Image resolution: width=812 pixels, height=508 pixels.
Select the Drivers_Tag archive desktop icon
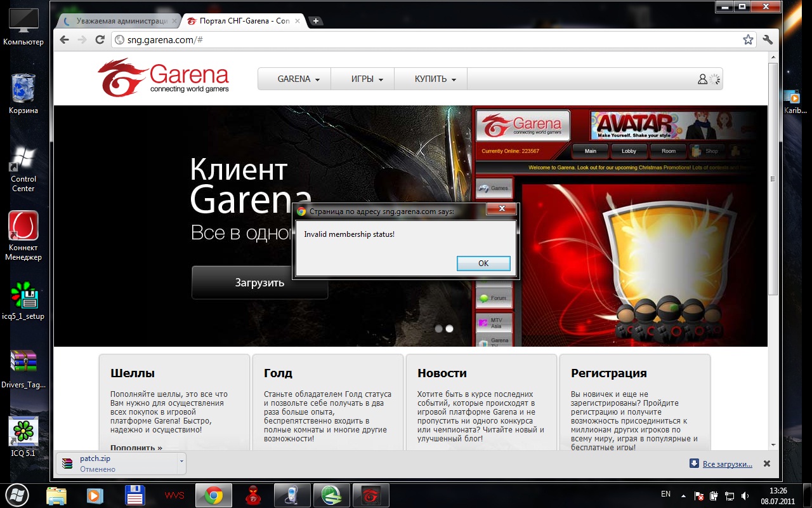tap(23, 369)
